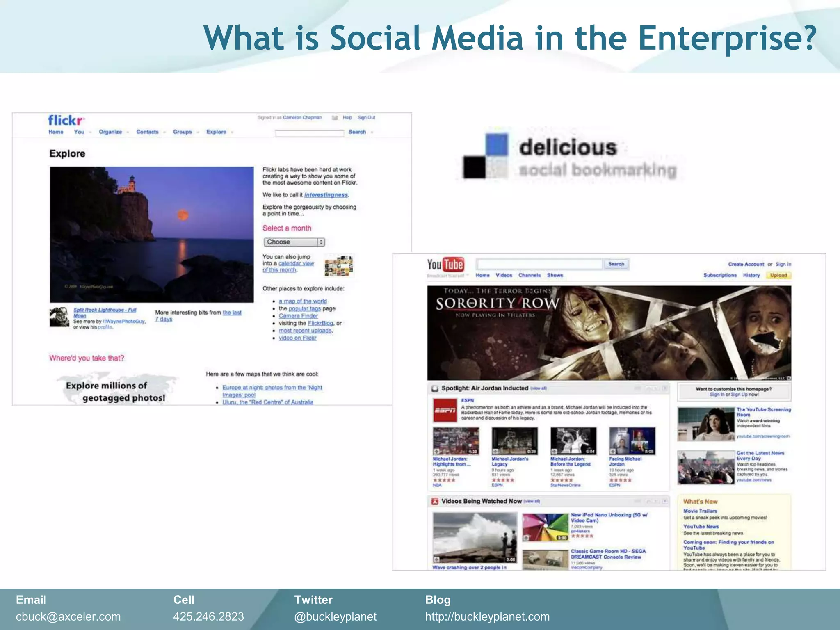Open the calendar view thumbnail grid
The image size is (840, 630).
[x=338, y=266]
